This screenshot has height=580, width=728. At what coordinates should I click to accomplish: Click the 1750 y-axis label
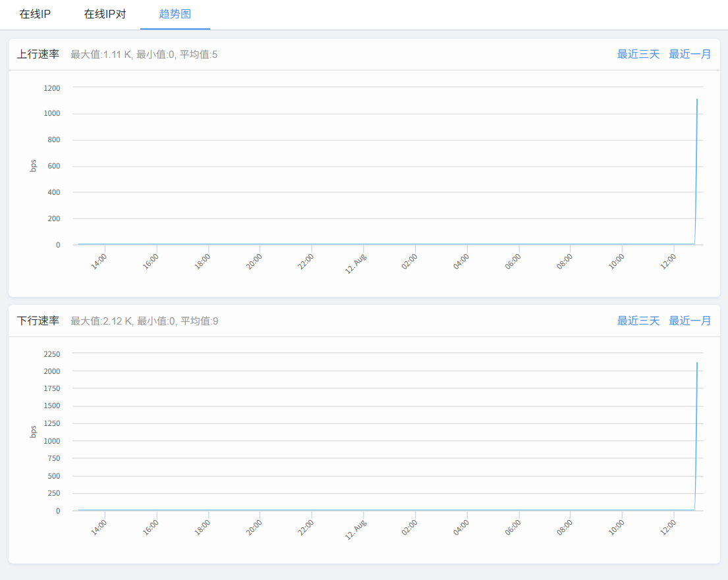(52, 388)
